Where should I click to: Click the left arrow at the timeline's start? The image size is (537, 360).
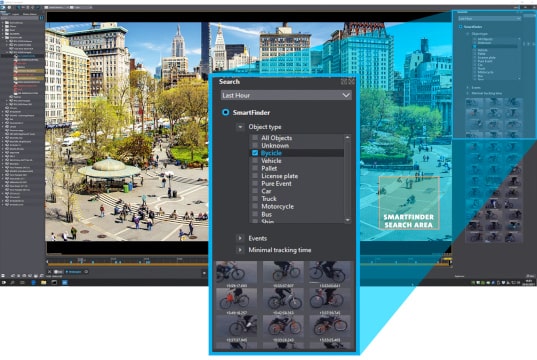(47, 262)
